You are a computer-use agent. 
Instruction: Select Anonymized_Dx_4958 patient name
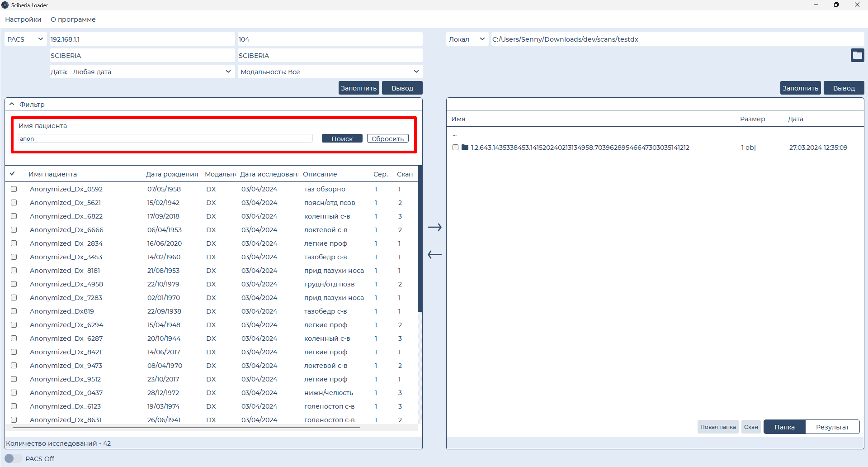[66, 284]
